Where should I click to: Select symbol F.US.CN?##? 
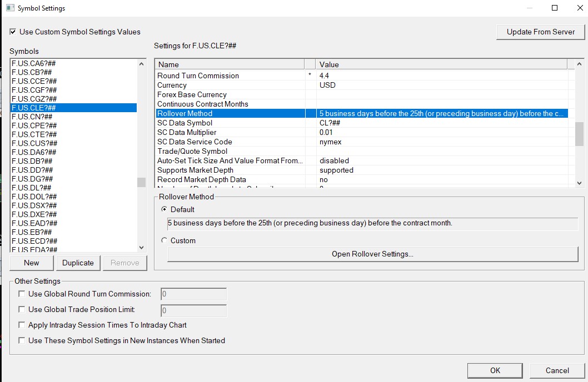point(73,117)
